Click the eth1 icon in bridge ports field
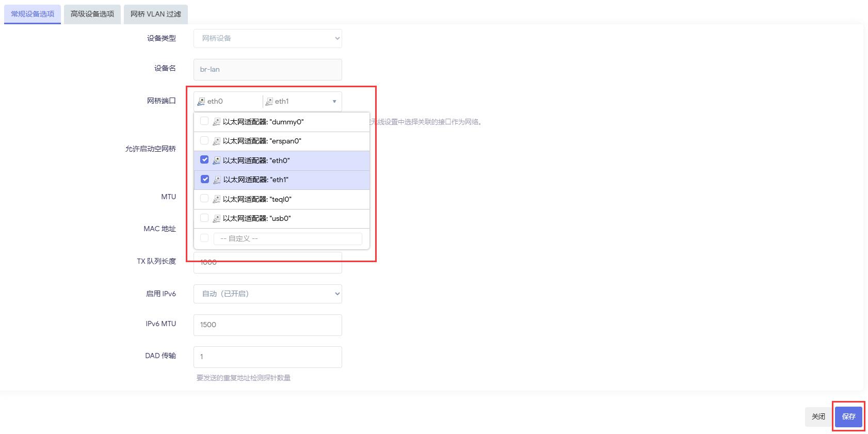 pyautogui.click(x=269, y=102)
